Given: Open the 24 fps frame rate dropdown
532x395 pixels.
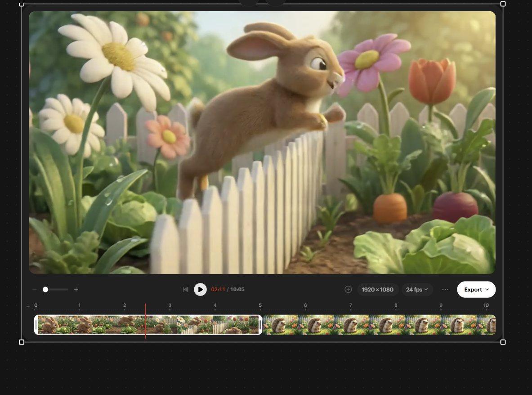Looking at the screenshot, I should coord(417,289).
